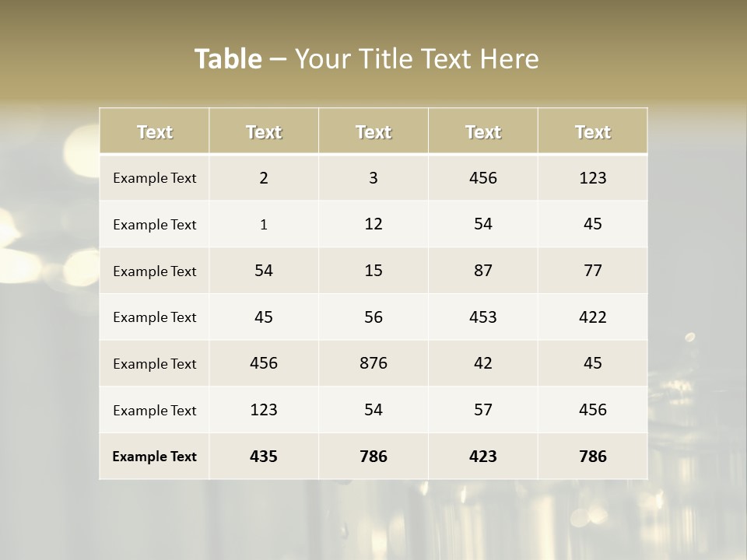
Task: Click the cell with value 77
Action: 592,271
